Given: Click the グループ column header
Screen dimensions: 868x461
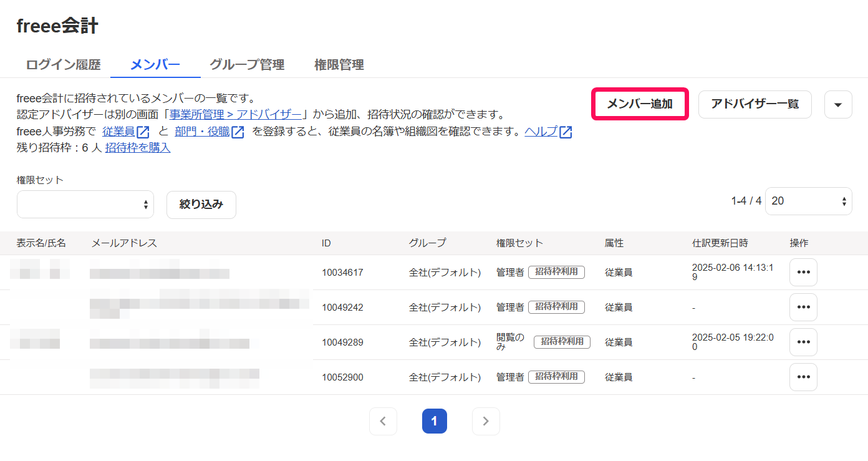Looking at the screenshot, I should click(428, 243).
